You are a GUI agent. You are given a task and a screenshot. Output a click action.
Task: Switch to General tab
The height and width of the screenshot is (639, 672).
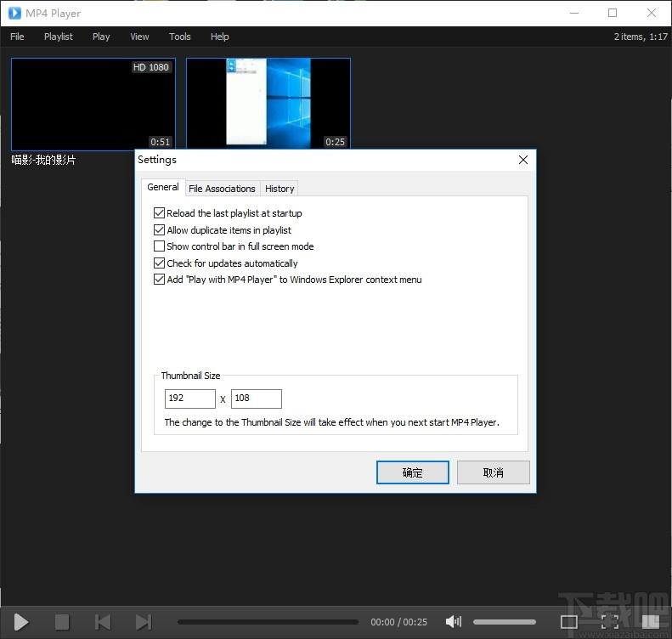click(x=163, y=187)
